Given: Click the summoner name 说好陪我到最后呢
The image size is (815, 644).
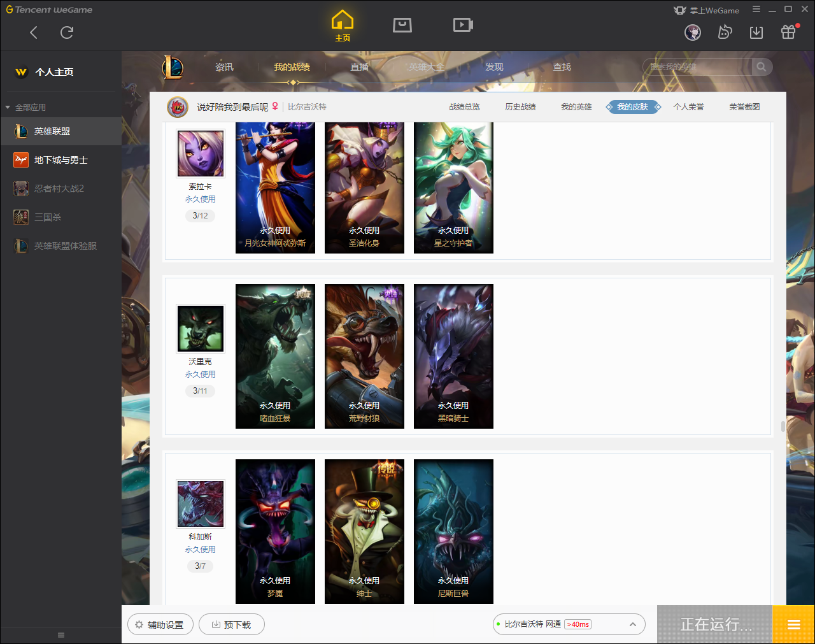Looking at the screenshot, I should (232, 107).
